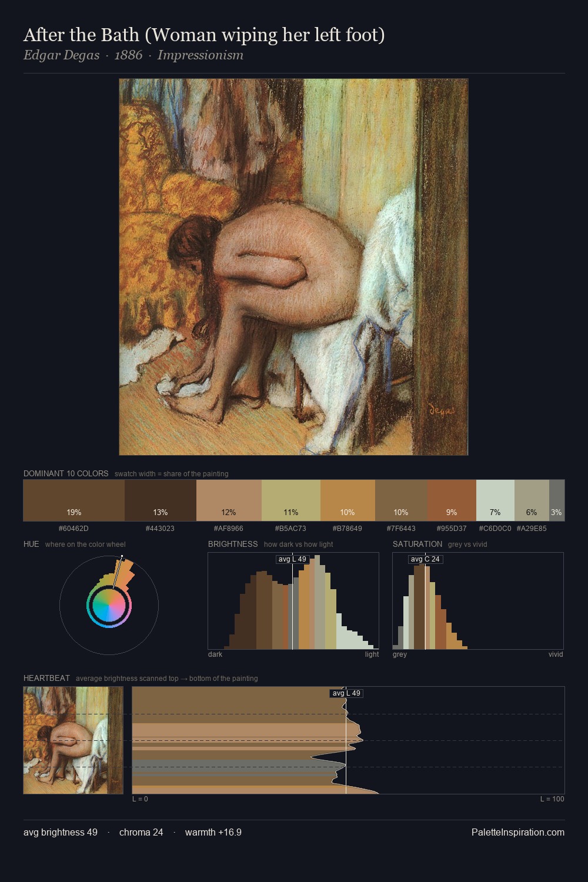Pick the #955D37 rust swatch at 9%
The height and width of the screenshot is (882, 588).
452,500
